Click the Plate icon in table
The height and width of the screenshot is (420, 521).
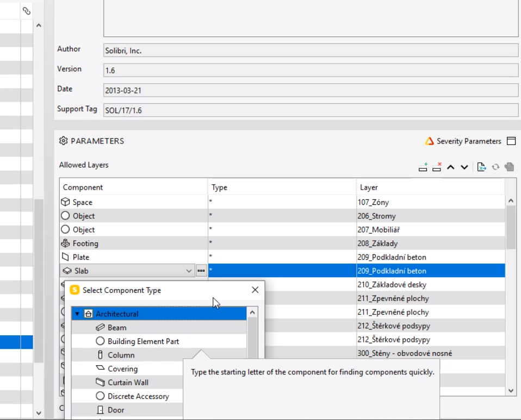(65, 257)
